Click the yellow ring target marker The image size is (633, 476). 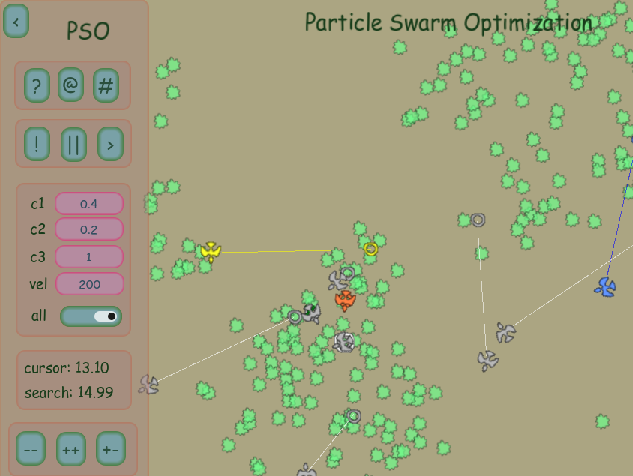[x=371, y=249]
